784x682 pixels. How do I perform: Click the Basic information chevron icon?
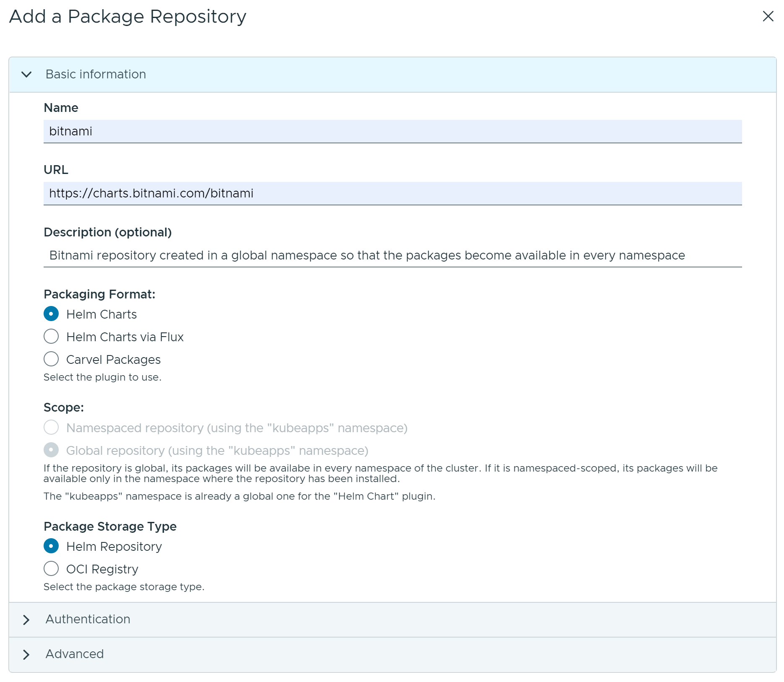click(26, 75)
